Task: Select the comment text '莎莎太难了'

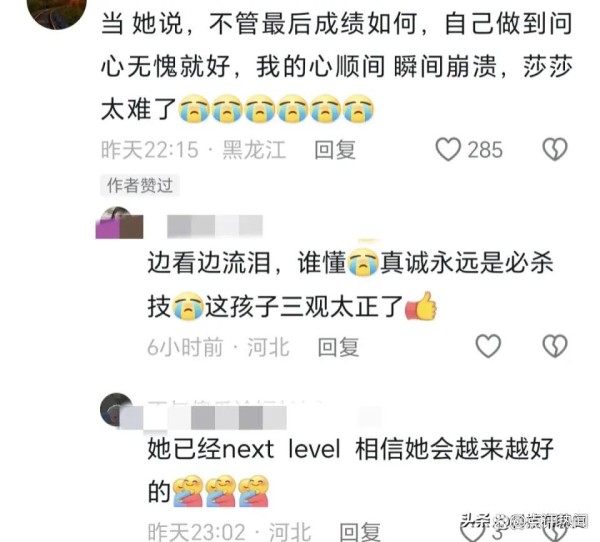Action: 337,88
